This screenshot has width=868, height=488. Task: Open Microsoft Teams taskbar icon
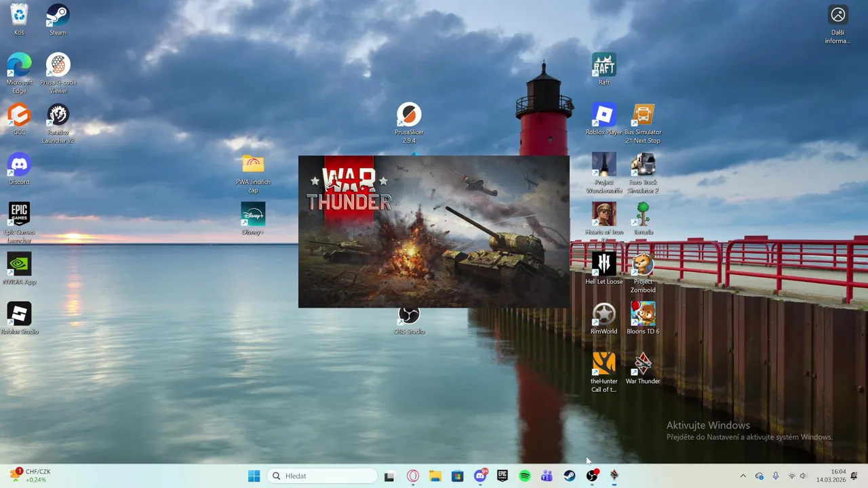coord(547,476)
